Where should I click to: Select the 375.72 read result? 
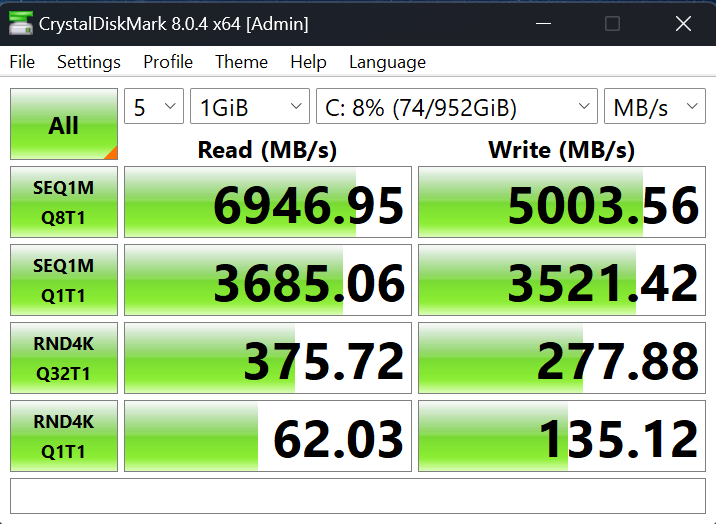coord(268,358)
